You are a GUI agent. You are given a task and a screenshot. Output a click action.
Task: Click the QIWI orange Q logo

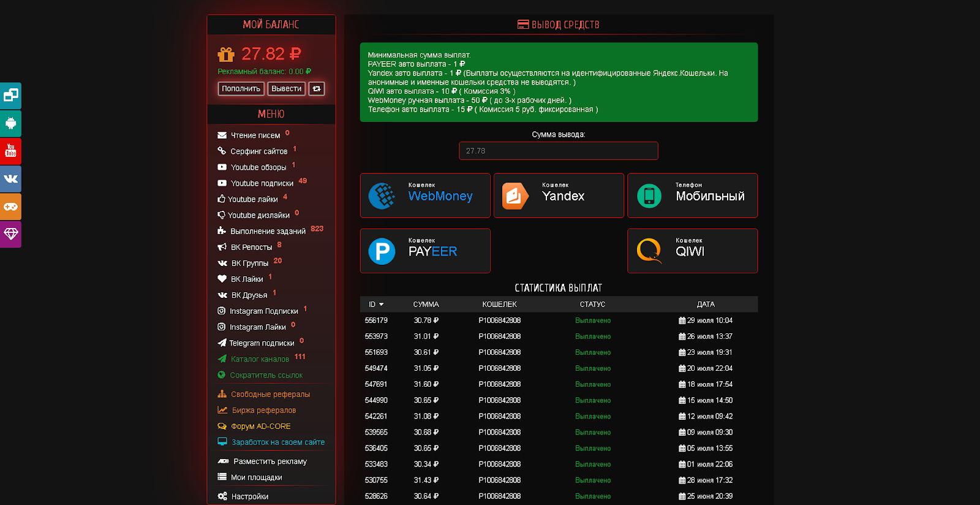649,251
